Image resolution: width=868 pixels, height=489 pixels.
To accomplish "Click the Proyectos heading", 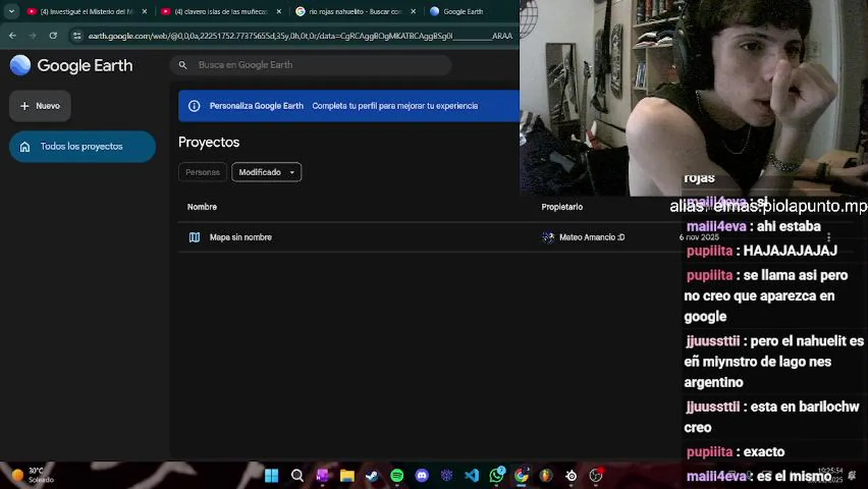I will point(209,143).
